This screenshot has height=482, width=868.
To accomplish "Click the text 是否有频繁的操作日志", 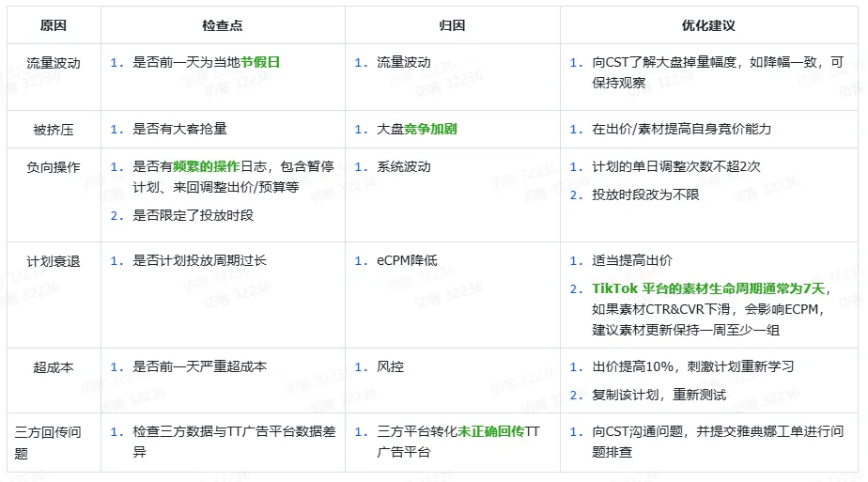I will click(200, 166).
